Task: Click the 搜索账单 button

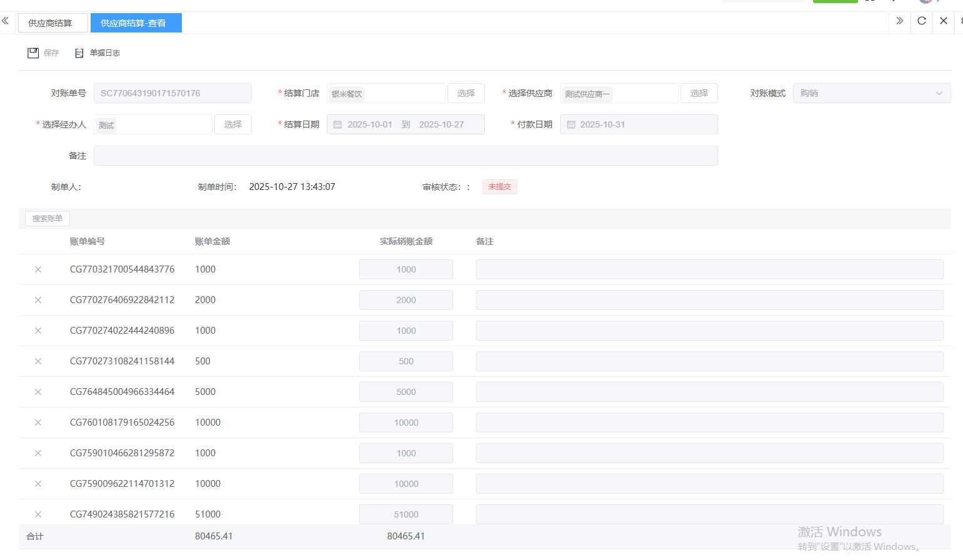Action: point(47,219)
